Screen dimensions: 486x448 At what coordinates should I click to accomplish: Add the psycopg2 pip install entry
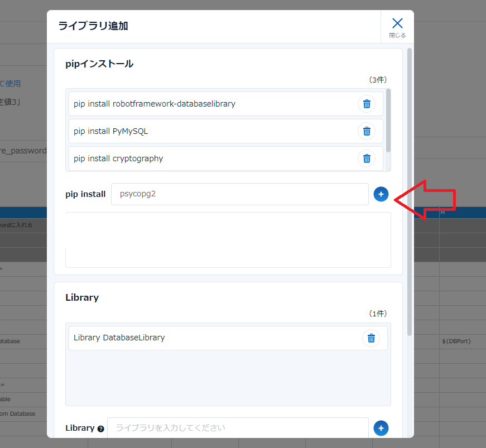(x=381, y=194)
